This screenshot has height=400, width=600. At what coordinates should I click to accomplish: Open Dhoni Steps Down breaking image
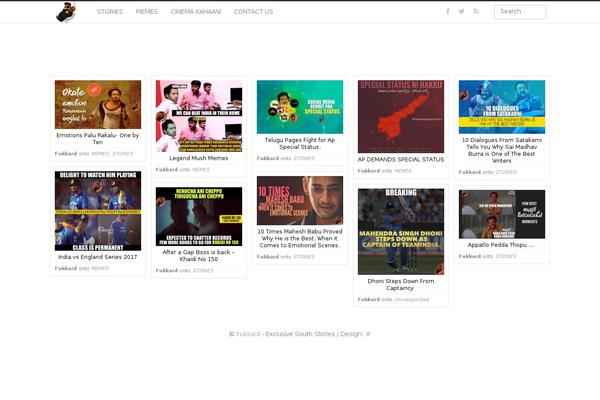tap(401, 232)
